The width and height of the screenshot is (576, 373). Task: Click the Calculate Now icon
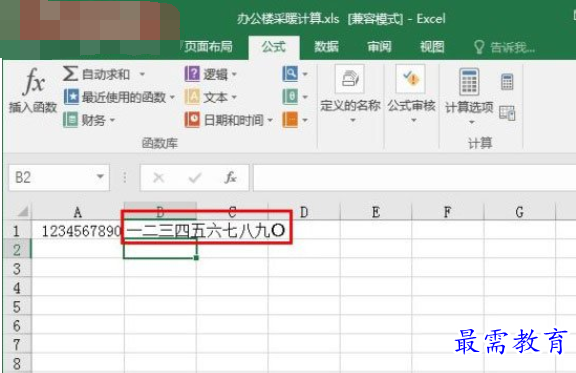point(507,82)
